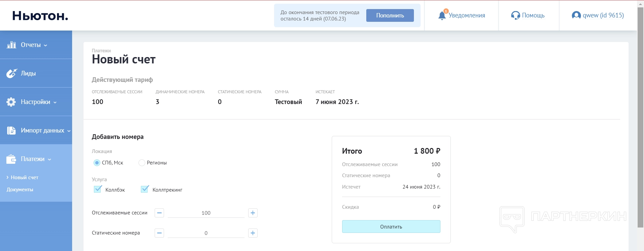644x251 pixels.
Task: Select the СПб, Мск location radio
Action: coord(97,163)
